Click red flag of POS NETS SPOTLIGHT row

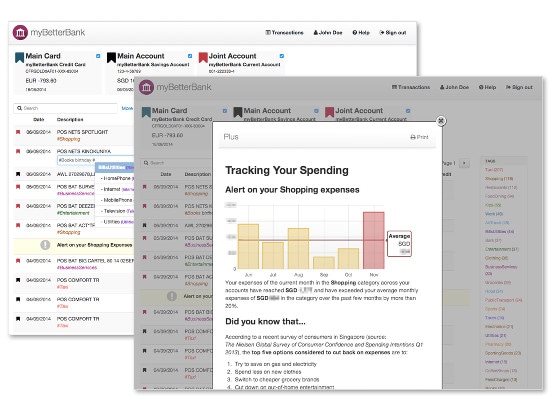click(18, 132)
